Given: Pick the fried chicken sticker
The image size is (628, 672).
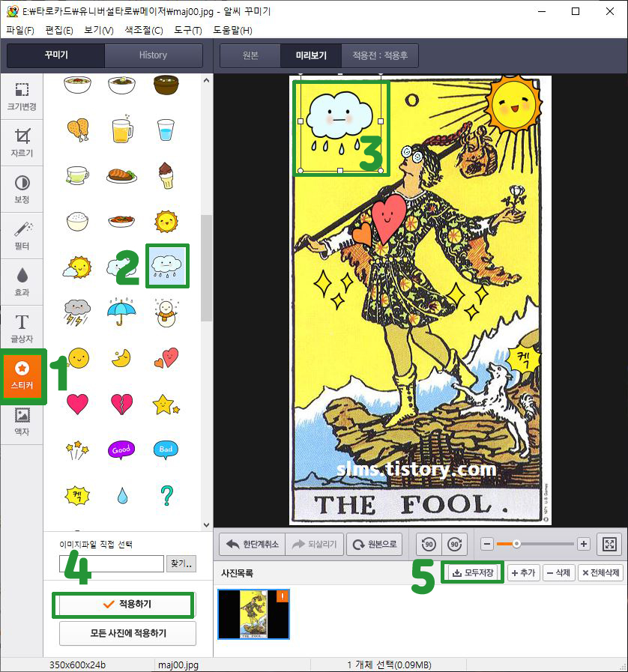Looking at the screenshot, I should [x=78, y=130].
